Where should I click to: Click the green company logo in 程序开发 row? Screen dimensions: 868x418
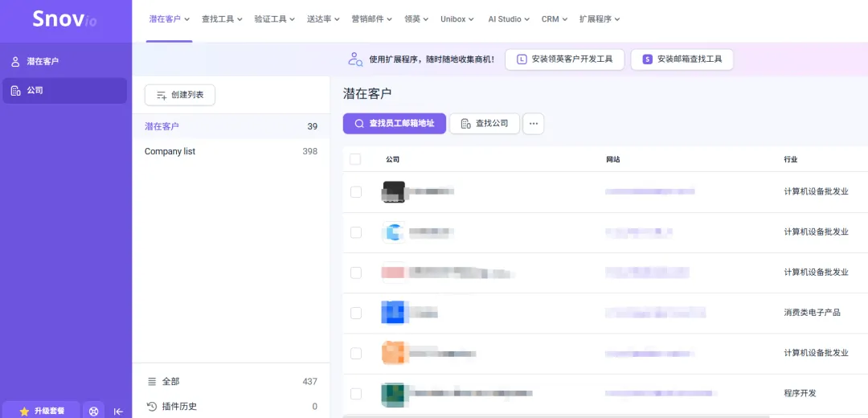pos(394,394)
